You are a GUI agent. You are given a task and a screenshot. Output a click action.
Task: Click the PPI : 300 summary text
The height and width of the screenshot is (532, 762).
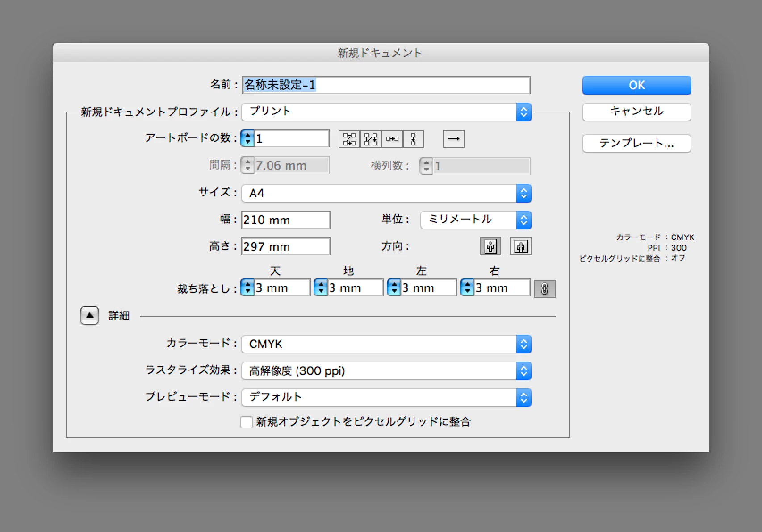click(x=667, y=248)
